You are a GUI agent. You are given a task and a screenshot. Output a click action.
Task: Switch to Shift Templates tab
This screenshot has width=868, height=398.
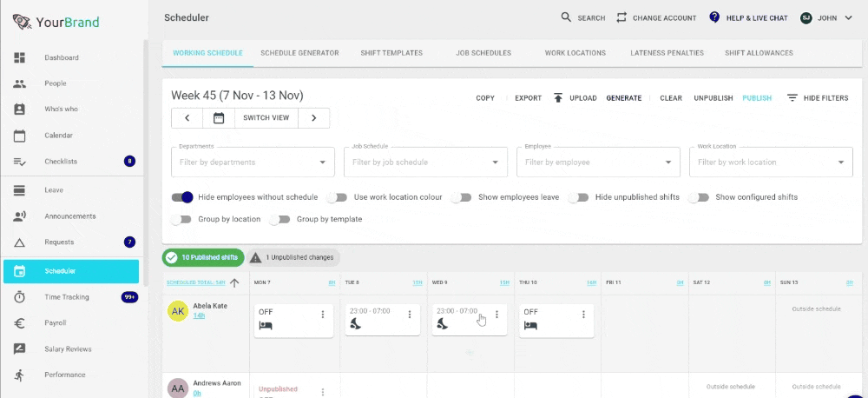391,53
